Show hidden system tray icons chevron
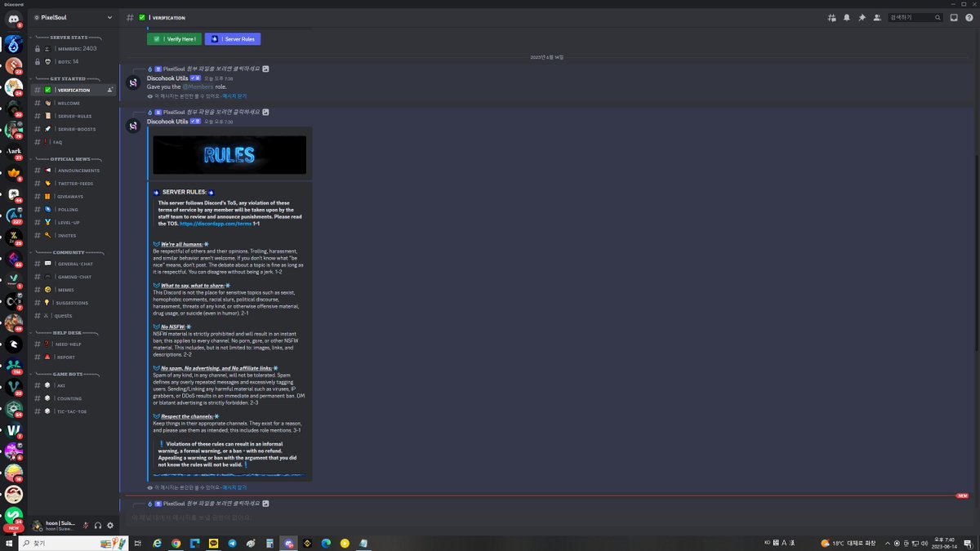 (888, 543)
